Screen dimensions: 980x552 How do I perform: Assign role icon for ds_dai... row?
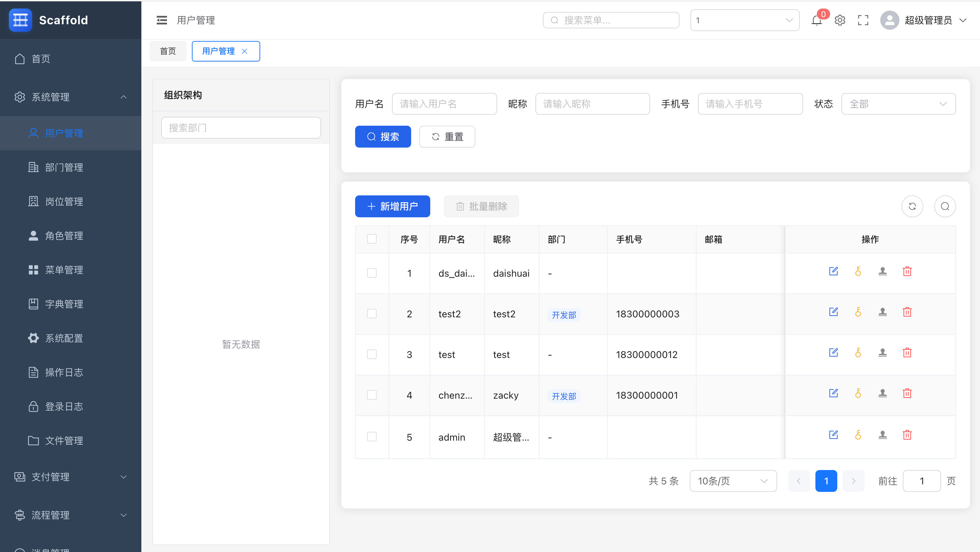click(x=883, y=272)
